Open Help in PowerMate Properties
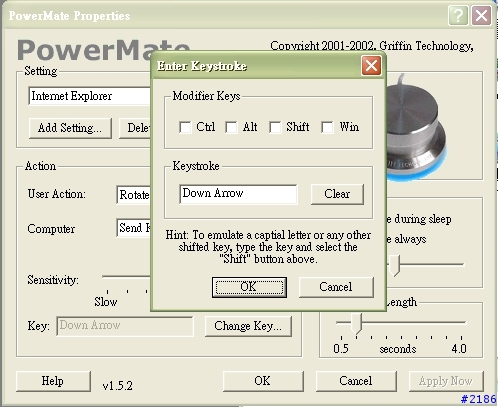Viewport: 498px width, 407px height. point(53,381)
